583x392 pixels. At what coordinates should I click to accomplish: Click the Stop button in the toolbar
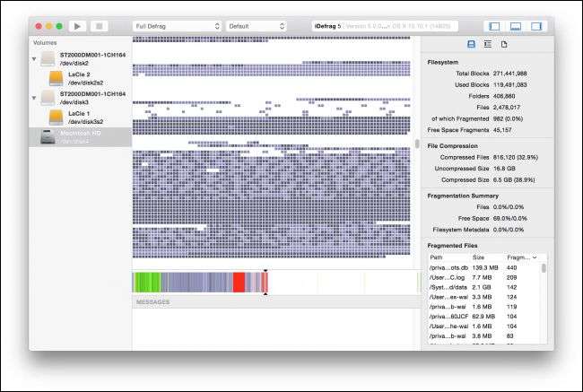click(100, 27)
